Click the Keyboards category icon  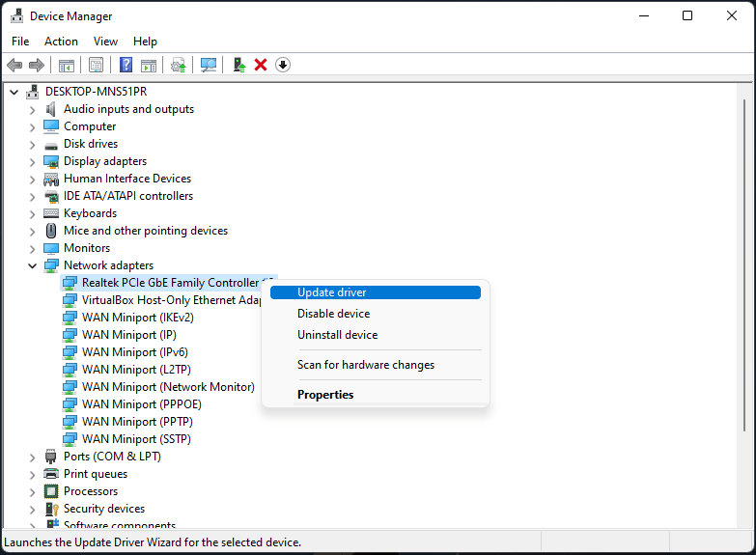[x=50, y=213]
